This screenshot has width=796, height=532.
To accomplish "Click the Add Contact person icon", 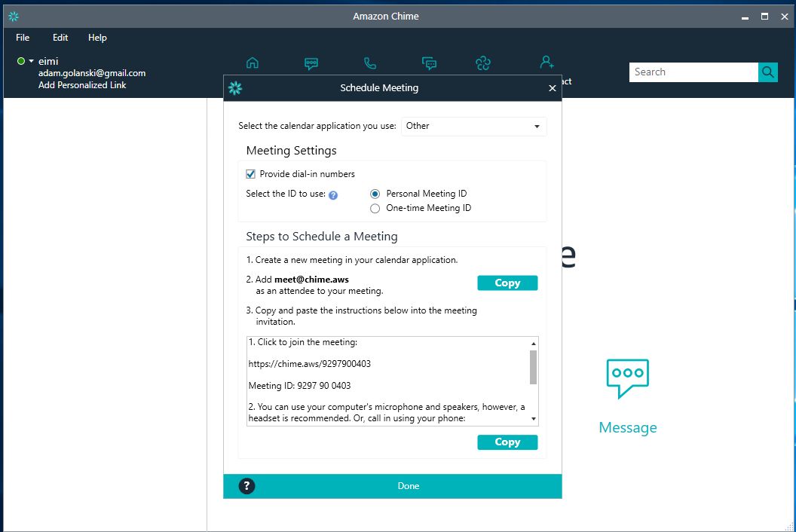I will click(546, 63).
